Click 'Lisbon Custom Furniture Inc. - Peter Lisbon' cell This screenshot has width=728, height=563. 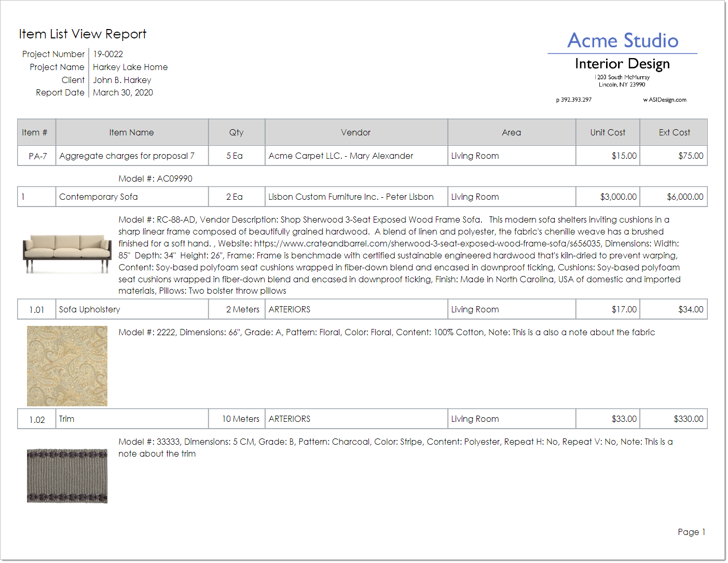point(356,197)
